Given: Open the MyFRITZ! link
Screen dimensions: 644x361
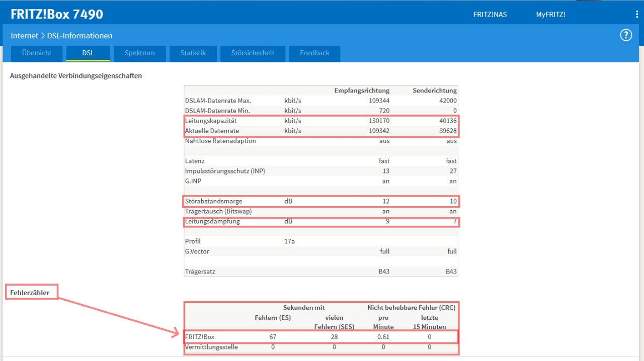Looking at the screenshot, I should 550,15.
